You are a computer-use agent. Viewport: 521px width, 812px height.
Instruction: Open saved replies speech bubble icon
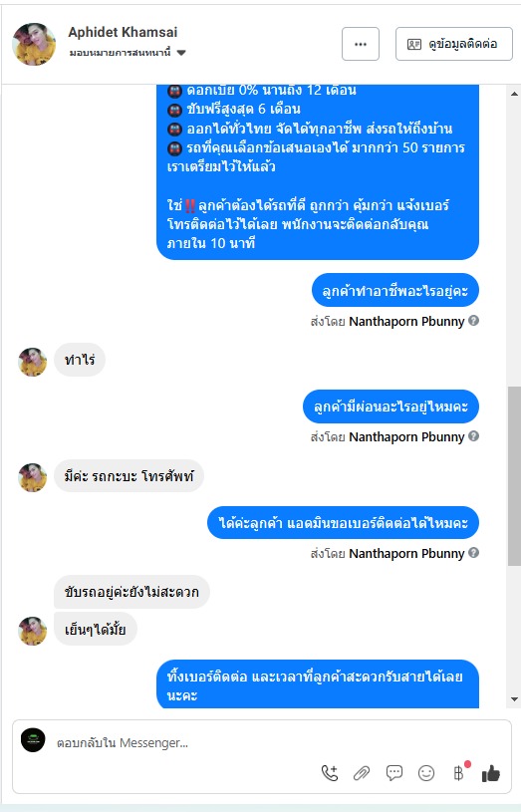[394, 773]
